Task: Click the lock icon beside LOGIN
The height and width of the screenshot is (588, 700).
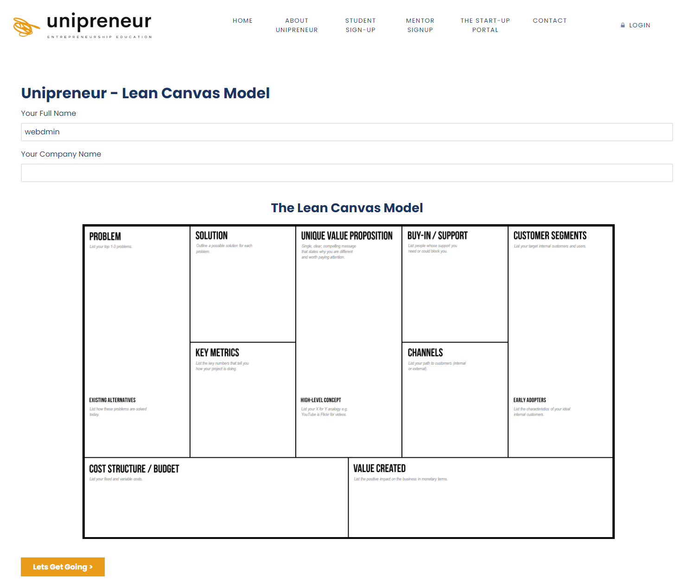Action: tap(623, 25)
